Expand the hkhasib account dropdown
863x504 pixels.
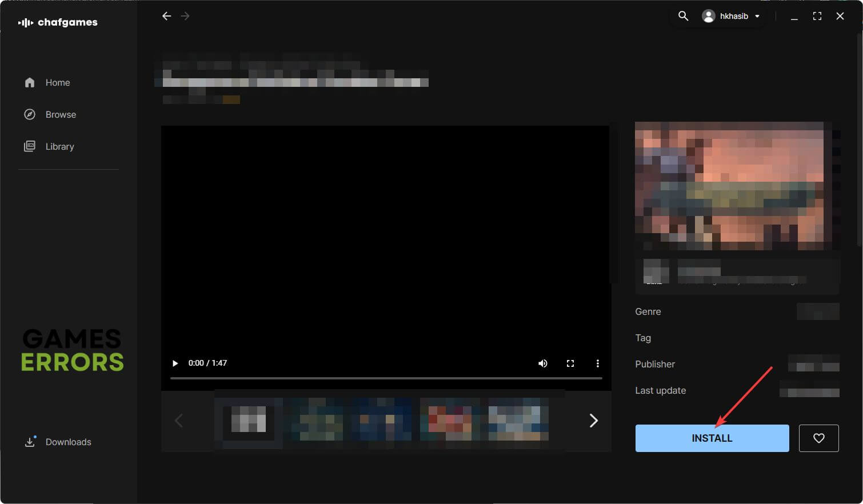pyautogui.click(x=757, y=16)
